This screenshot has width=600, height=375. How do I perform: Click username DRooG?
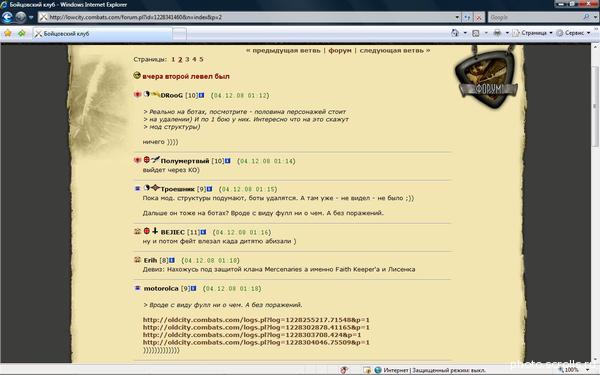[171, 95]
